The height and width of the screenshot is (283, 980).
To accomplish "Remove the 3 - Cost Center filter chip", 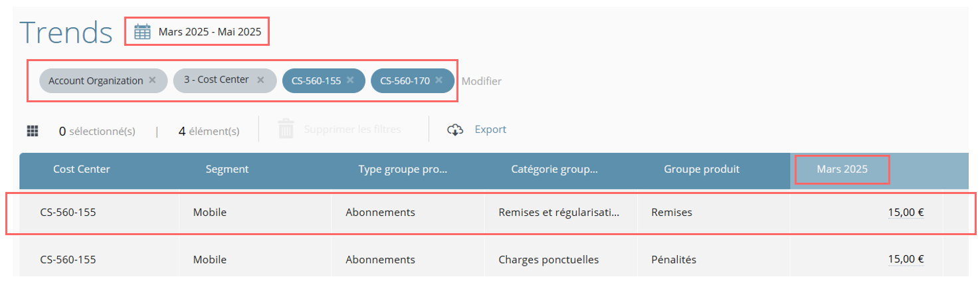I will coord(260,80).
